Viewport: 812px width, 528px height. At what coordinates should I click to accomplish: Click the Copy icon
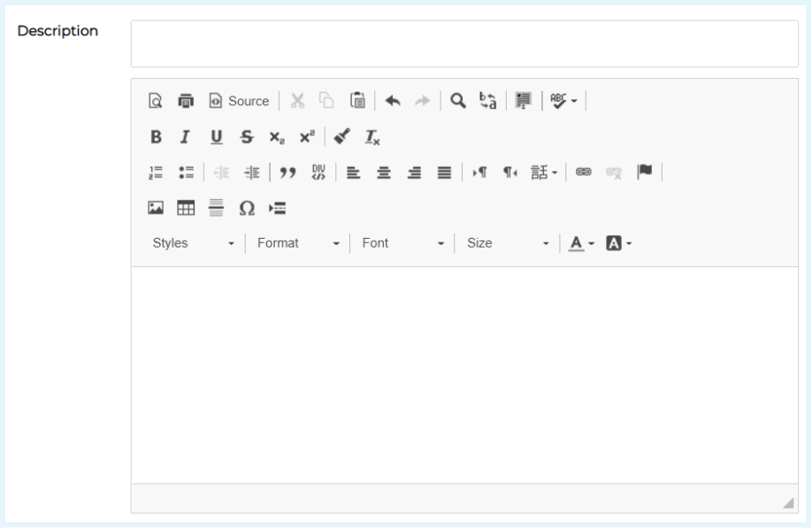(326, 101)
